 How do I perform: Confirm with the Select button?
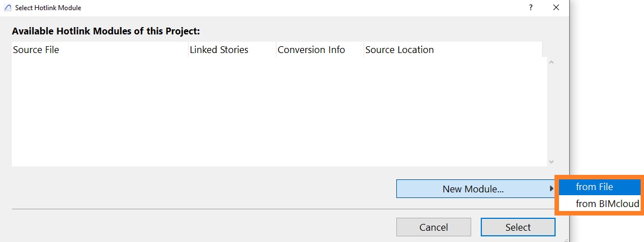(x=518, y=227)
